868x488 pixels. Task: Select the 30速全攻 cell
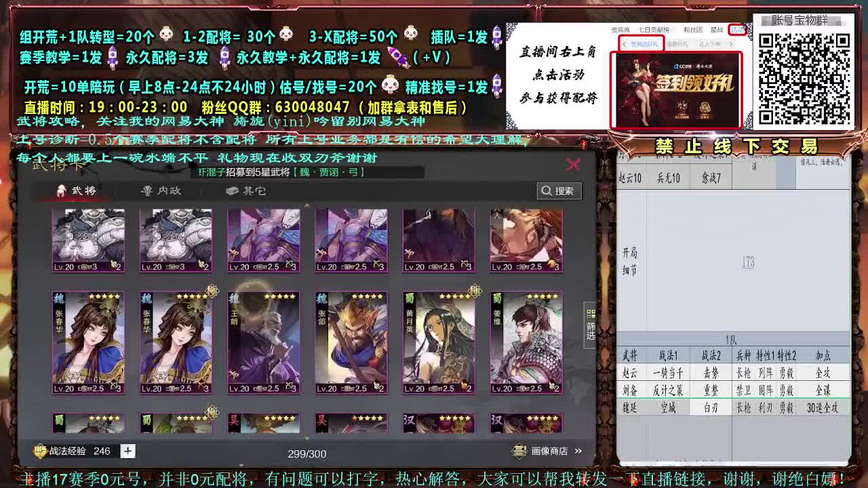tap(823, 407)
